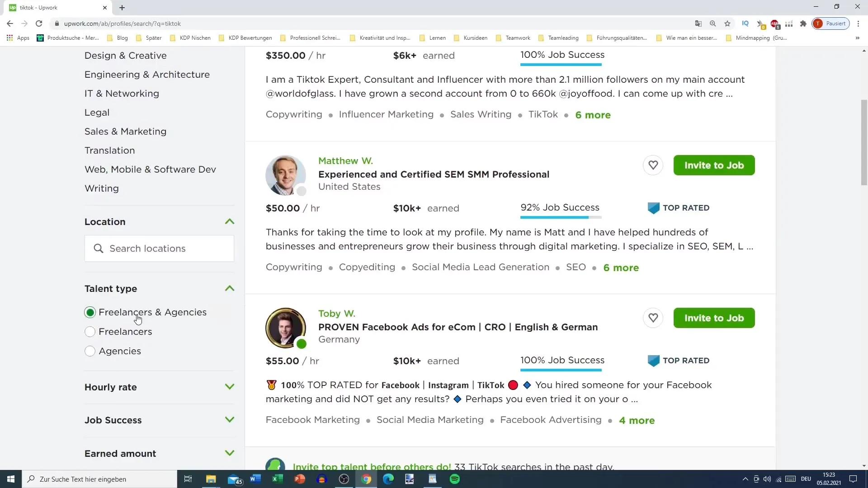
Task: Expand the Job Success filter
Action: point(230,420)
